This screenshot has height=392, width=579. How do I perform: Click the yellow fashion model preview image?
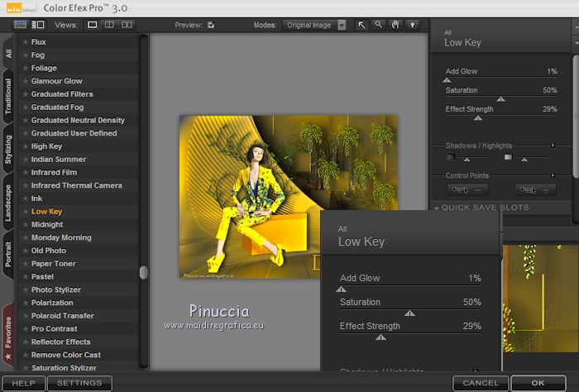[288, 197]
